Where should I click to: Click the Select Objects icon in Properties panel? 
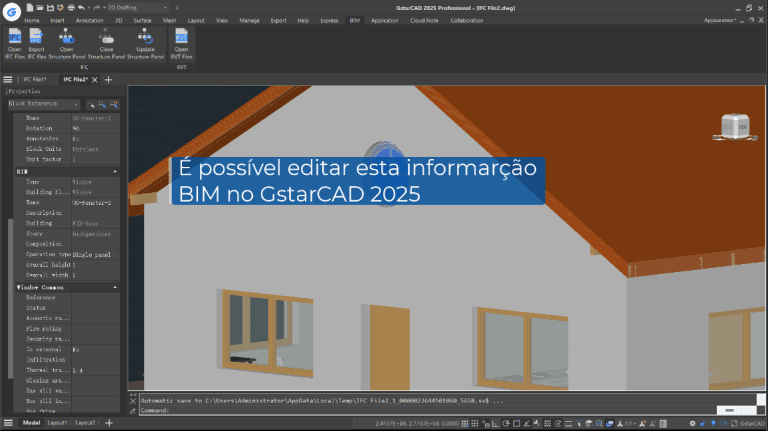coord(102,104)
